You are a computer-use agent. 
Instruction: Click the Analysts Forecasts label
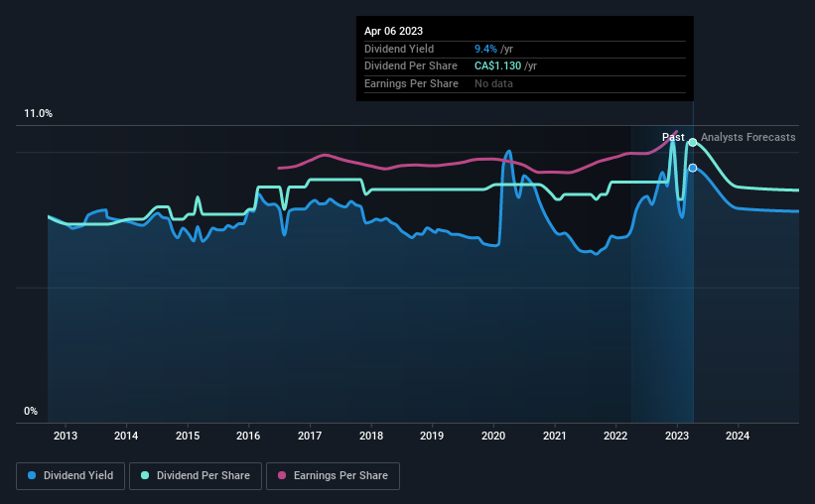pyautogui.click(x=747, y=137)
